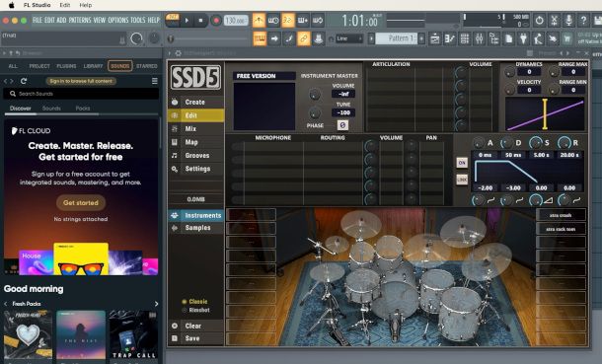Select the Rimshot radio option
The width and height of the screenshot is (602, 364).
195,310
